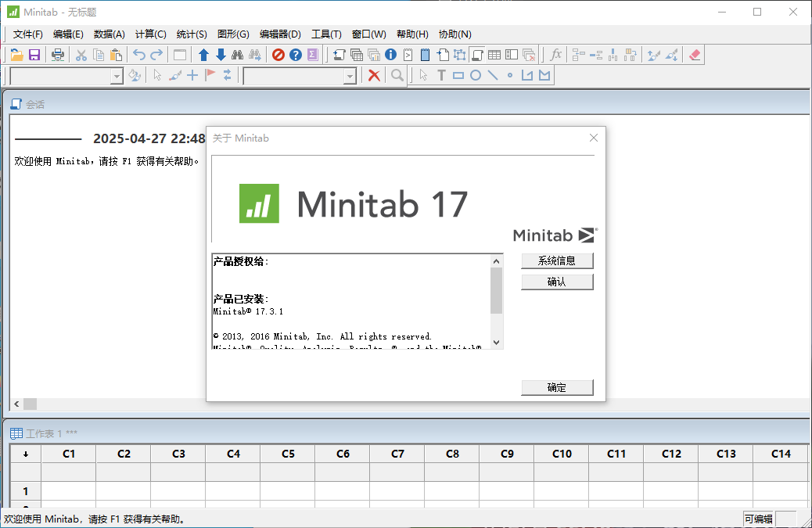This screenshot has height=528, width=812.
Task: Jump to next command with down arrow
Action: [x=221, y=55]
